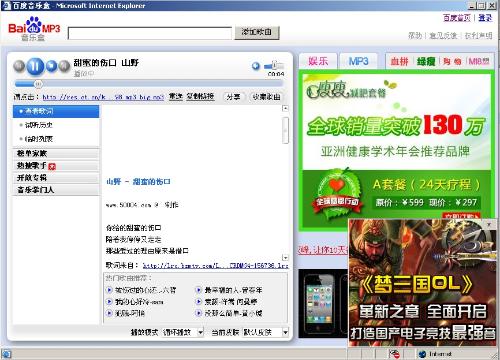500x360 pixels.
Task: Switch to the MP3 tab
Action: pyautogui.click(x=359, y=61)
